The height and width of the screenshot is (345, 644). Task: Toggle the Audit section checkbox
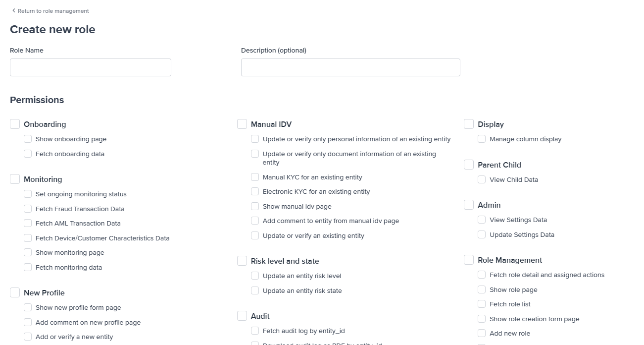point(242,316)
